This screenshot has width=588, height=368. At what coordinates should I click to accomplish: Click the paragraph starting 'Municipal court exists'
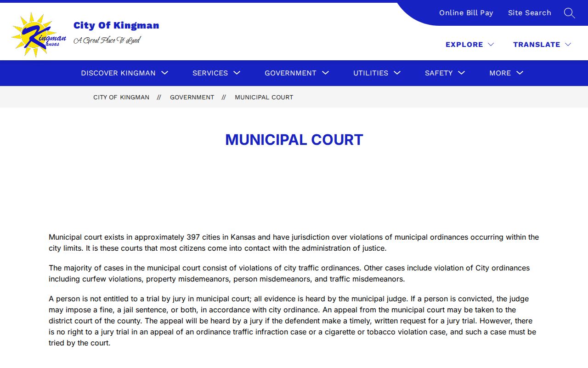tap(294, 243)
